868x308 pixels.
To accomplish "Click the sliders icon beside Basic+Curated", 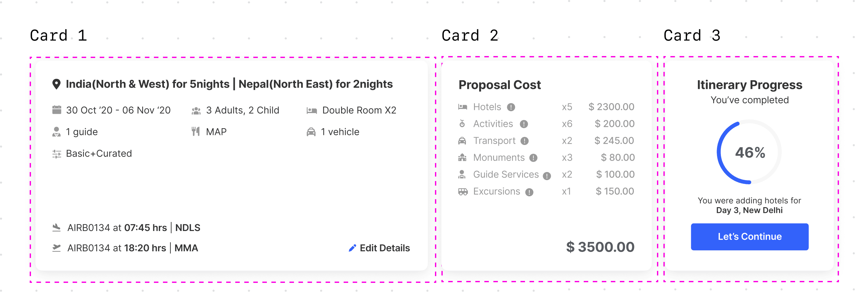I will 56,154.
